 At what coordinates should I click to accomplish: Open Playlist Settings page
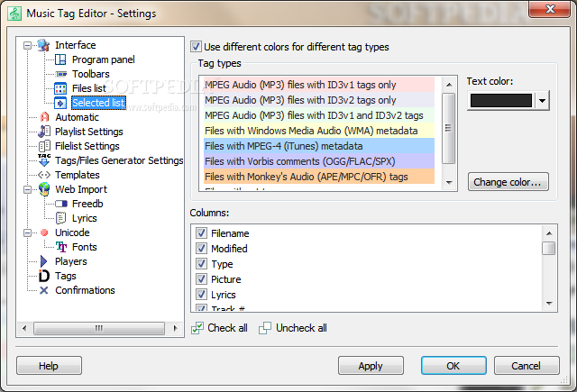89,132
